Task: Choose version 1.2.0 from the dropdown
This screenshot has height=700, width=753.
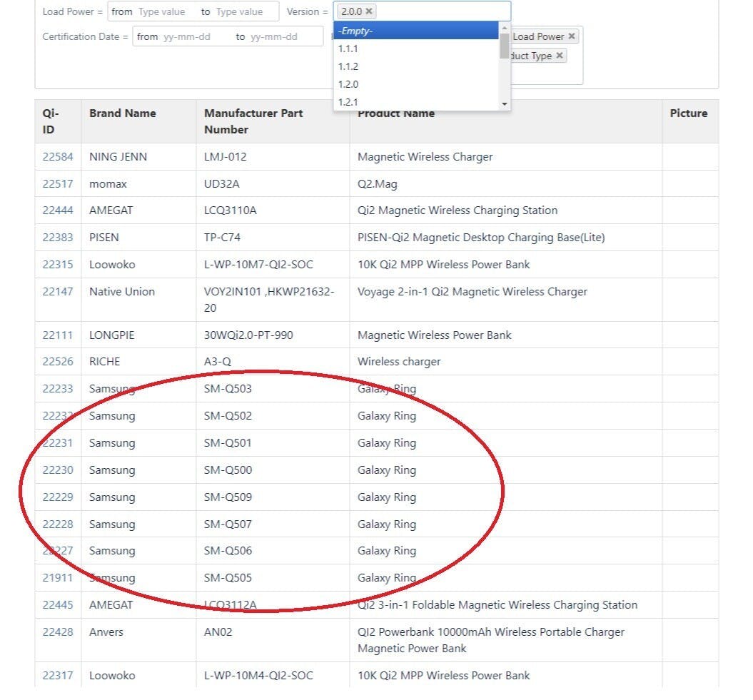Action: tap(416, 84)
